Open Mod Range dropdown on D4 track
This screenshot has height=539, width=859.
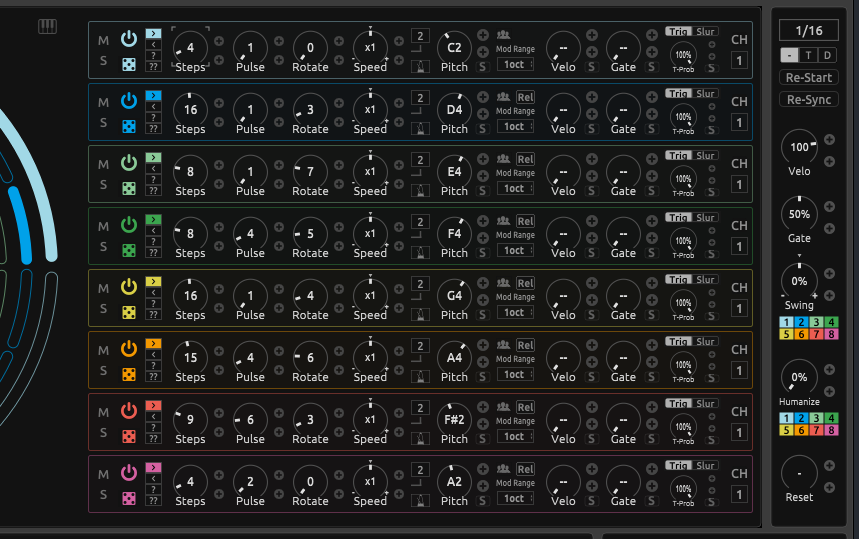pos(514,127)
